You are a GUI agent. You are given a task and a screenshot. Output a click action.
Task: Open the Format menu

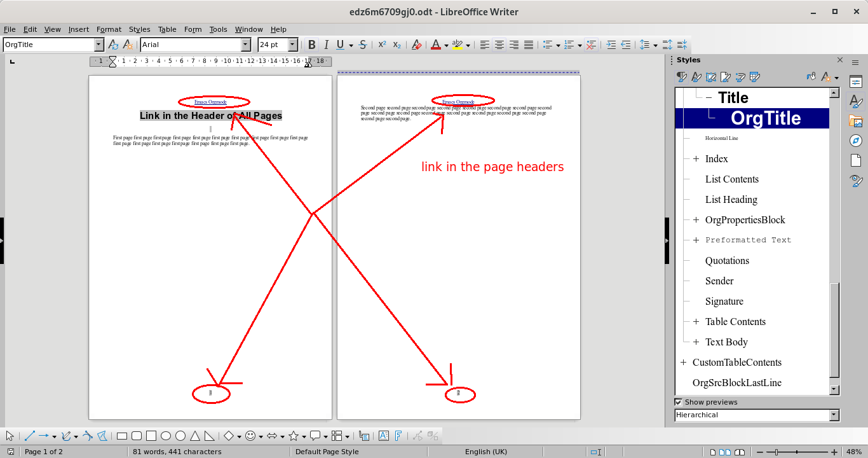click(109, 29)
